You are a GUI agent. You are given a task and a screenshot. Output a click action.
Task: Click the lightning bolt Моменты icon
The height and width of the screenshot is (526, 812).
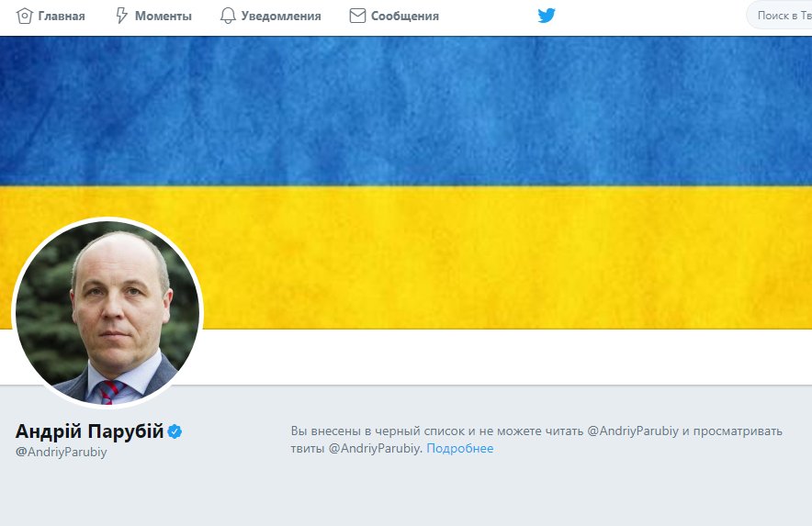point(121,16)
